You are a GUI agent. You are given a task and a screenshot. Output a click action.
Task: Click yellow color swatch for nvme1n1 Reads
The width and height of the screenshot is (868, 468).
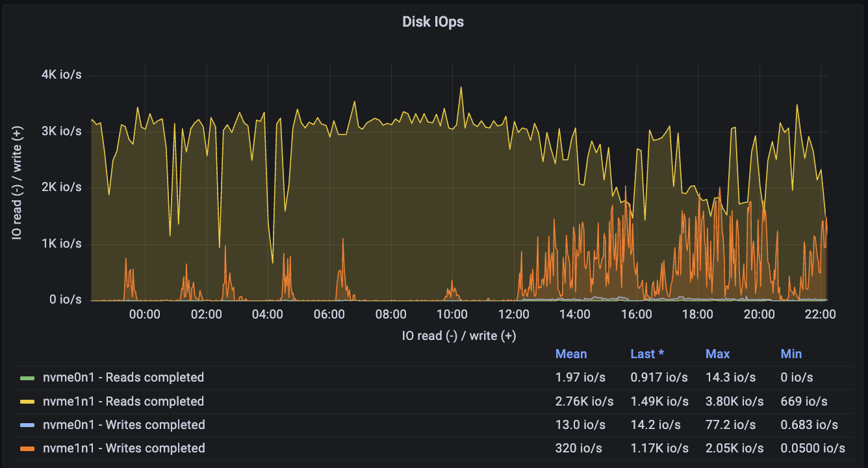click(27, 401)
